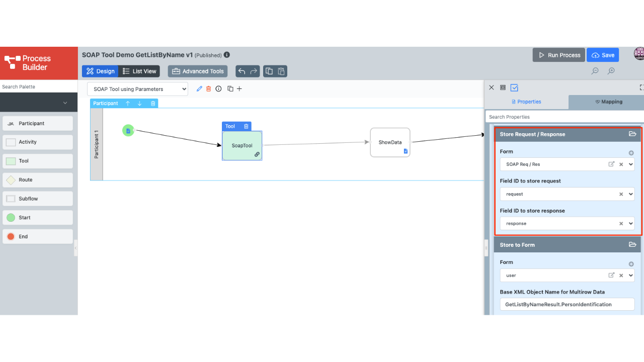Click the Run Process button
Screen dimensions: 644x362
(x=558, y=55)
